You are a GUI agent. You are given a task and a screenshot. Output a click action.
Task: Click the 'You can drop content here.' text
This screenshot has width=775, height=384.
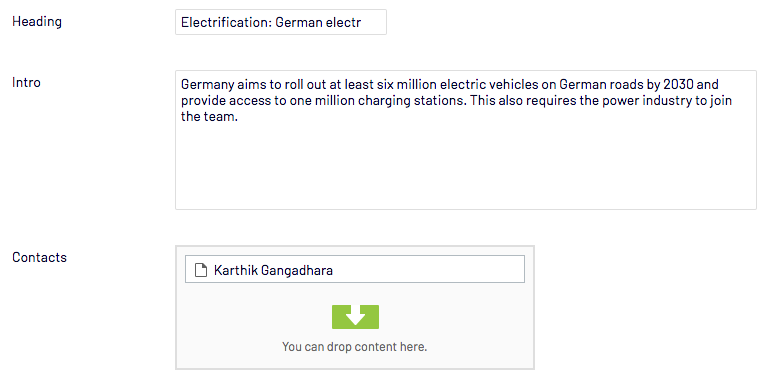[x=354, y=347]
